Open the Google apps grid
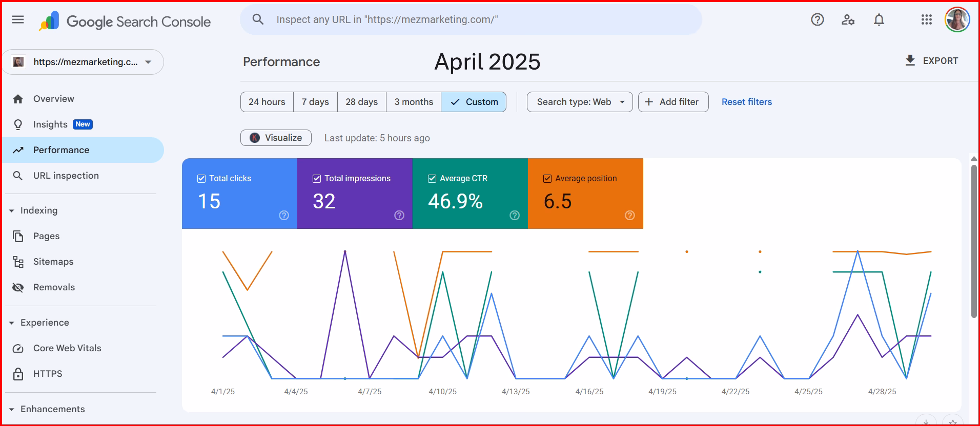The width and height of the screenshot is (980, 426). point(927,20)
